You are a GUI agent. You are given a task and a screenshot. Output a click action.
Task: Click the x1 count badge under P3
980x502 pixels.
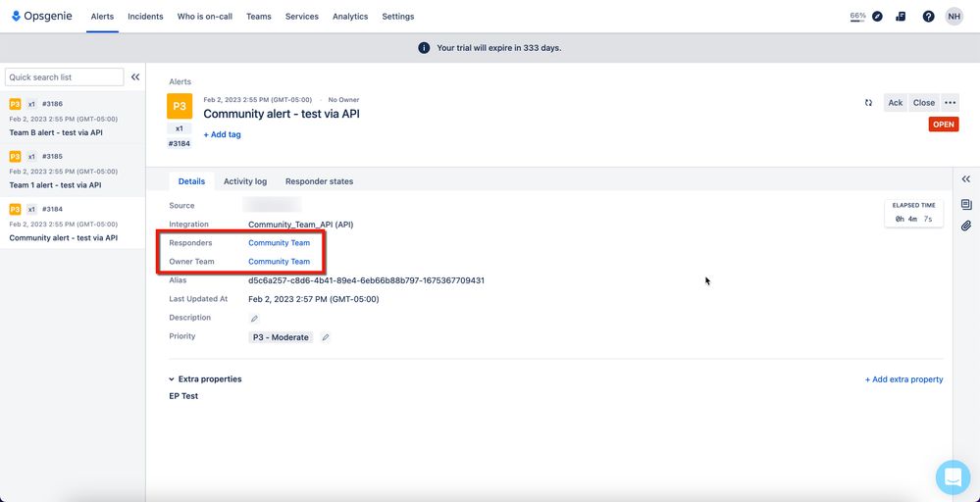180,128
